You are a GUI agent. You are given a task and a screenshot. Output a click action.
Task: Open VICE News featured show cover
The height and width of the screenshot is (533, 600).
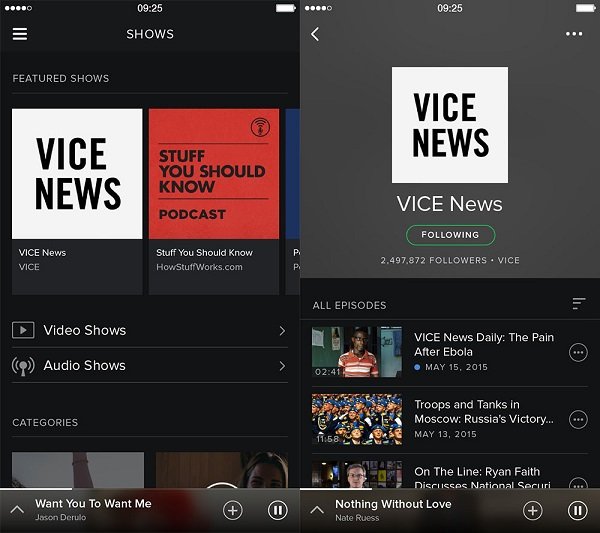click(x=77, y=174)
